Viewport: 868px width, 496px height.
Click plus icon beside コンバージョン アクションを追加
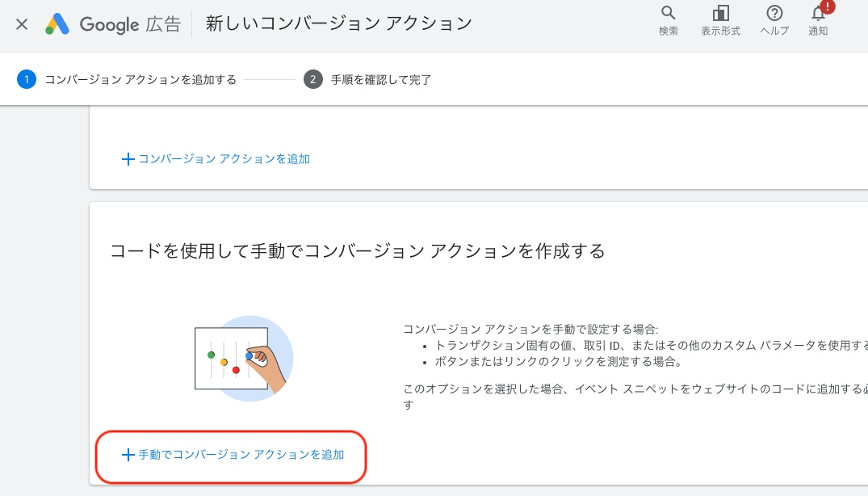128,159
